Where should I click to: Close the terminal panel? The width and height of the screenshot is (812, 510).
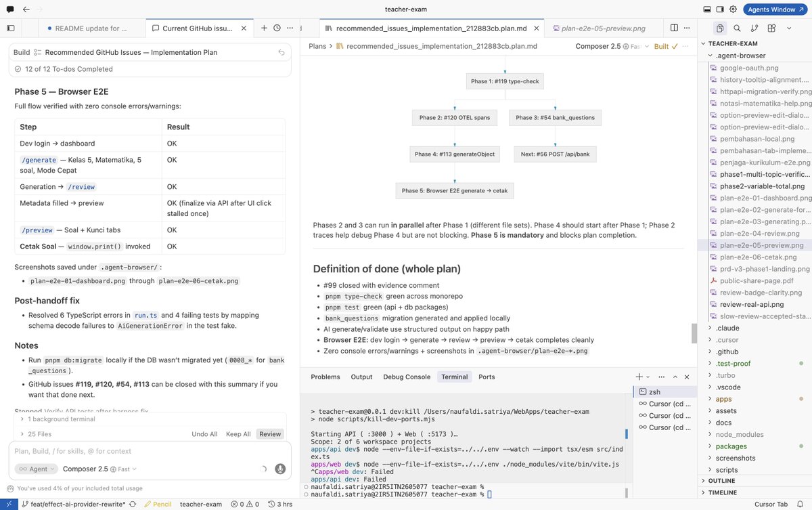[x=687, y=377]
